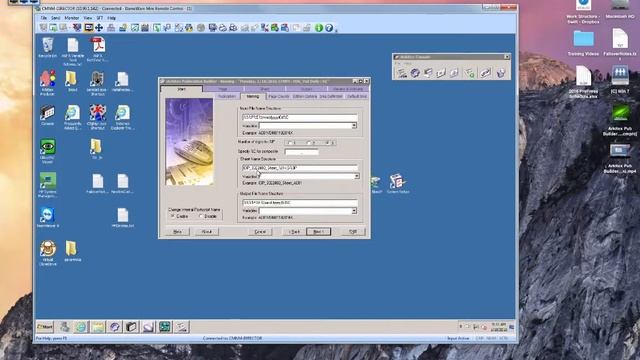This screenshot has width=640, height=360.
Task: Click the Specify SC for composite field
Action: tap(302, 152)
